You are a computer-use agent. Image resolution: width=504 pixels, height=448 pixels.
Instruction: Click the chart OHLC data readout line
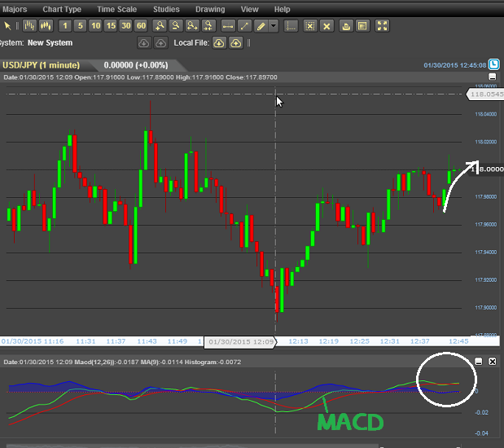pos(140,77)
